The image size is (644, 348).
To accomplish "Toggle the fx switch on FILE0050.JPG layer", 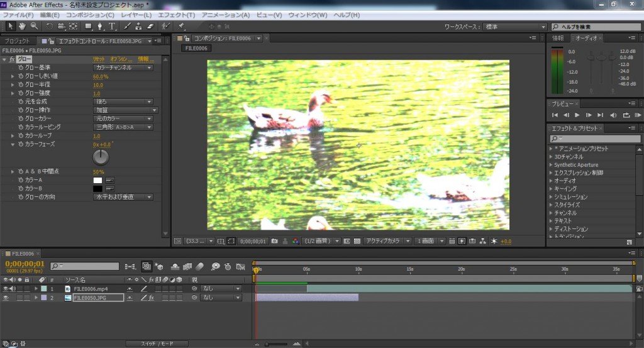I will (x=151, y=298).
